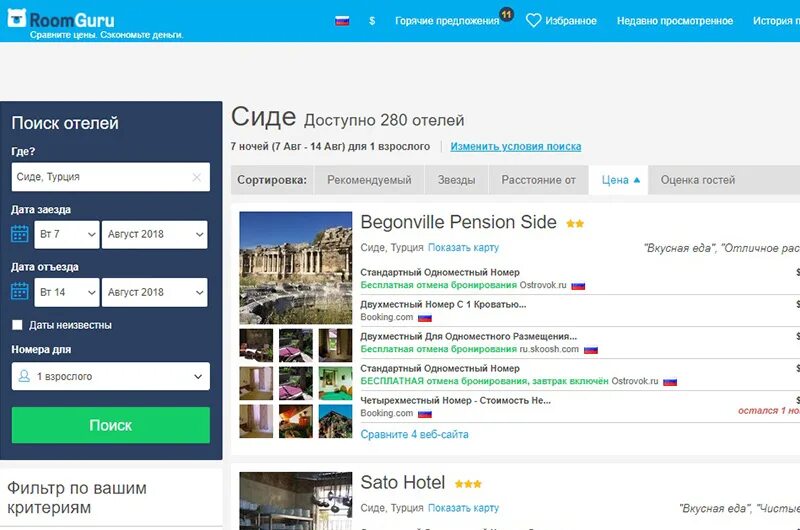Click the flag next to ru.skoosh.com
800x530 pixels.
(x=591, y=350)
